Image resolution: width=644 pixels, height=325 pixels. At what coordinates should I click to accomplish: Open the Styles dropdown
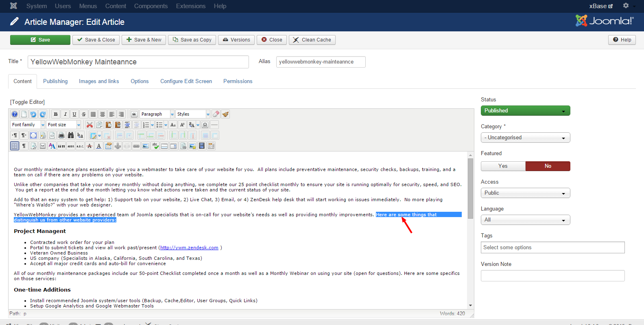point(193,114)
